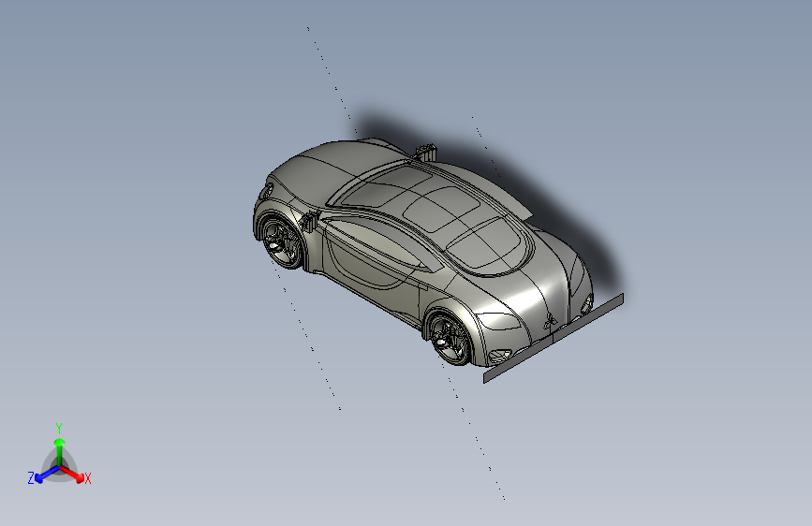The height and width of the screenshot is (526, 812).
Task: Select the three-diamond emblem on the car body
Action: click(x=550, y=321)
